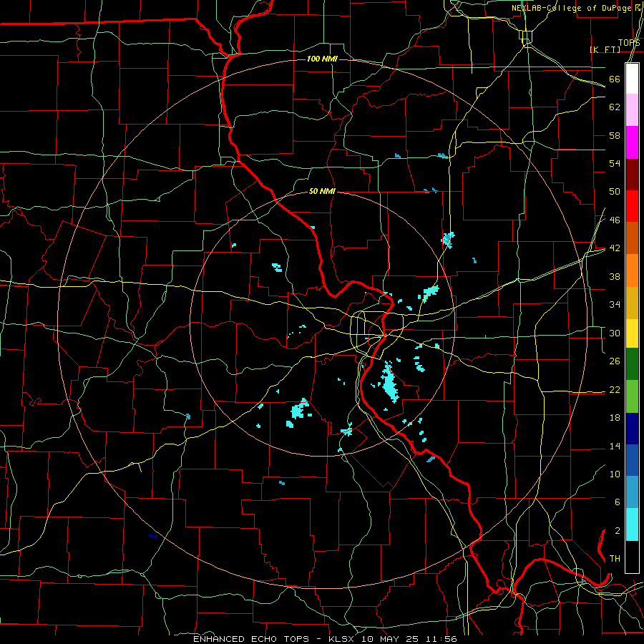Click the light green legend segment

[x=632, y=396]
